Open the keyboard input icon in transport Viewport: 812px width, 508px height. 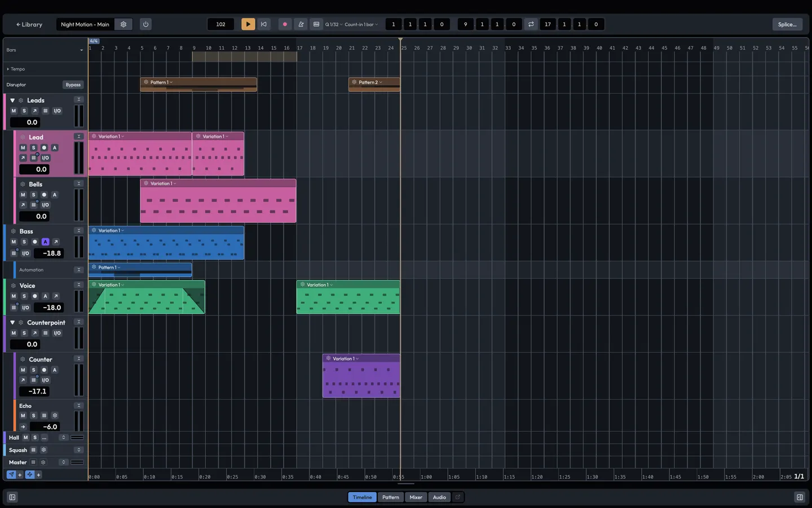click(x=316, y=24)
